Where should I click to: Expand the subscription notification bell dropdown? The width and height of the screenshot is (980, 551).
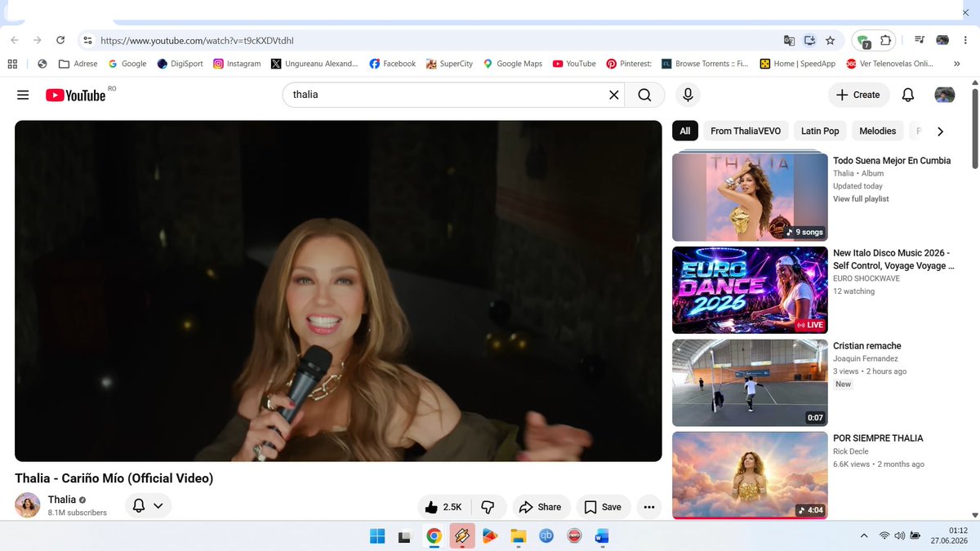pos(148,506)
